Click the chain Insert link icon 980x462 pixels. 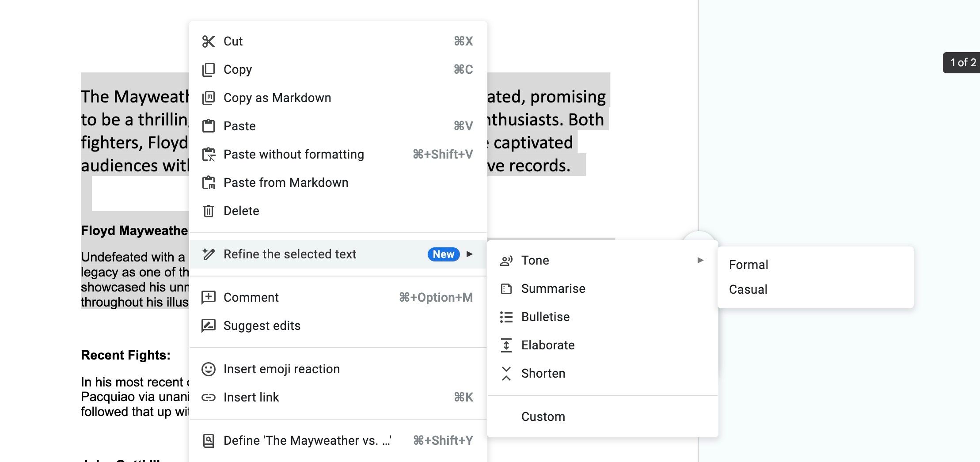[x=208, y=397]
